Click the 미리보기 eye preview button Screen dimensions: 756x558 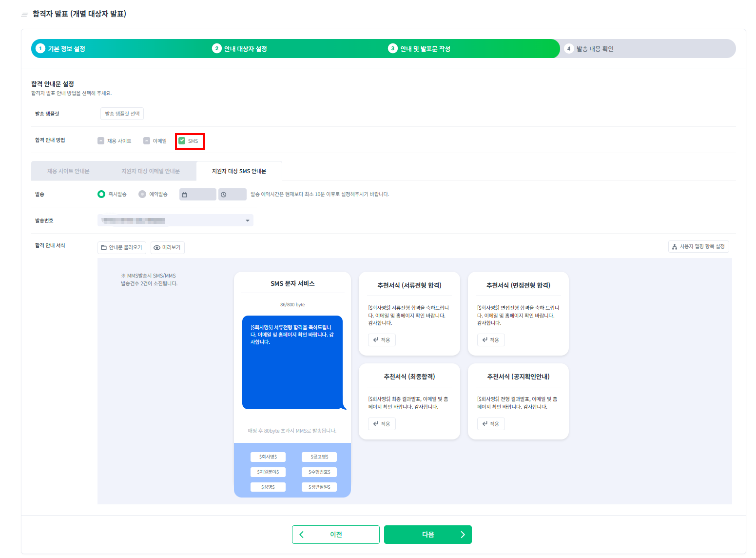167,247
